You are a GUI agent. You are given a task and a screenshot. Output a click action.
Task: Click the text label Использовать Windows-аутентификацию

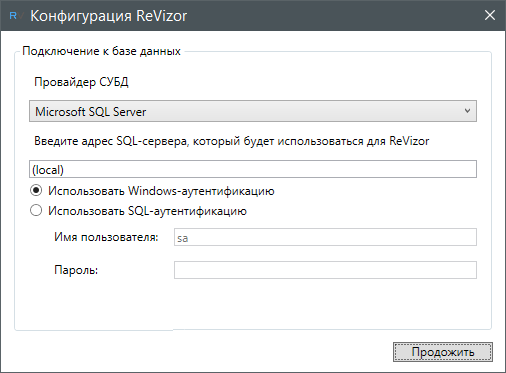click(x=161, y=191)
